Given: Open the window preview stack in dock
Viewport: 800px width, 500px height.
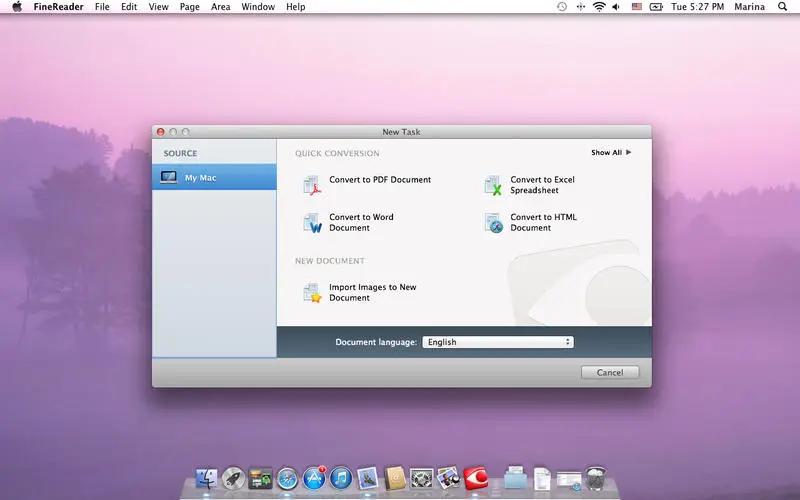Looking at the screenshot, I should 569,480.
